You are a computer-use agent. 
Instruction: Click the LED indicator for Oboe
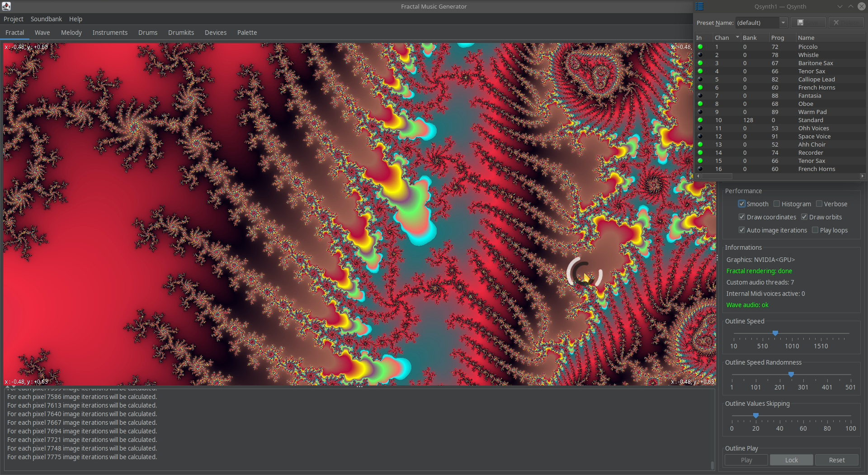(700, 104)
